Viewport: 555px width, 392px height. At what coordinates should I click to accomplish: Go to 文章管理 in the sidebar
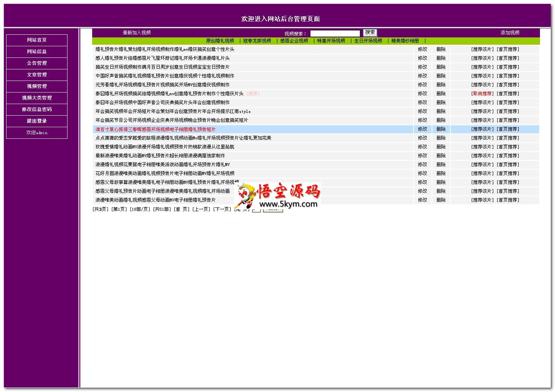point(37,75)
